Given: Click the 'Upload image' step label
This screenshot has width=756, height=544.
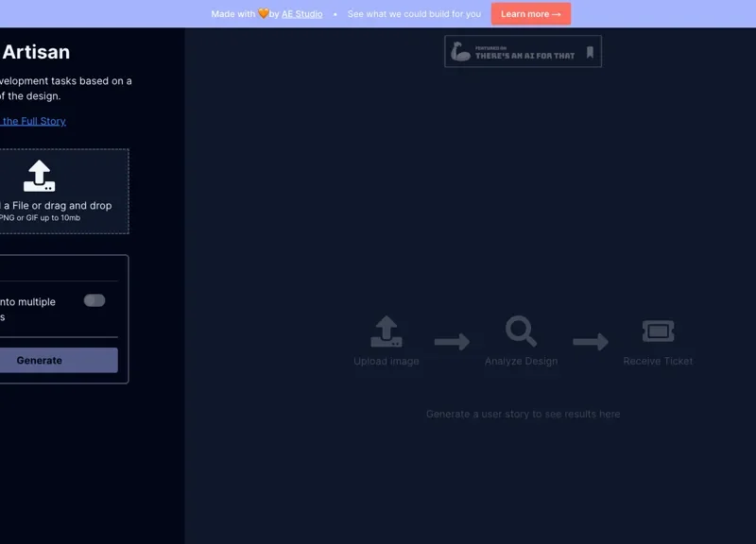Looking at the screenshot, I should pyautogui.click(x=386, y=361).
